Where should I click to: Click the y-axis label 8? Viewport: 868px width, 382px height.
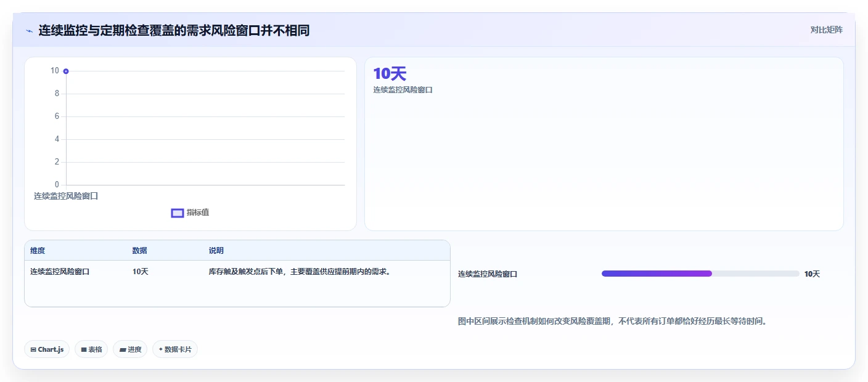pyautogui.click(x=57, y=94)
